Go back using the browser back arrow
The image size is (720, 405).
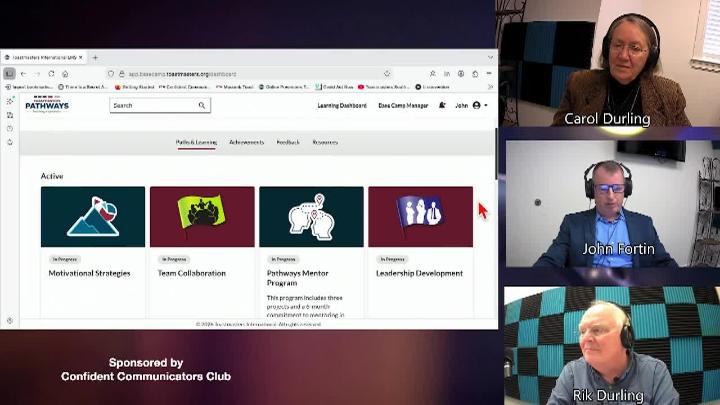click(25, 74)
